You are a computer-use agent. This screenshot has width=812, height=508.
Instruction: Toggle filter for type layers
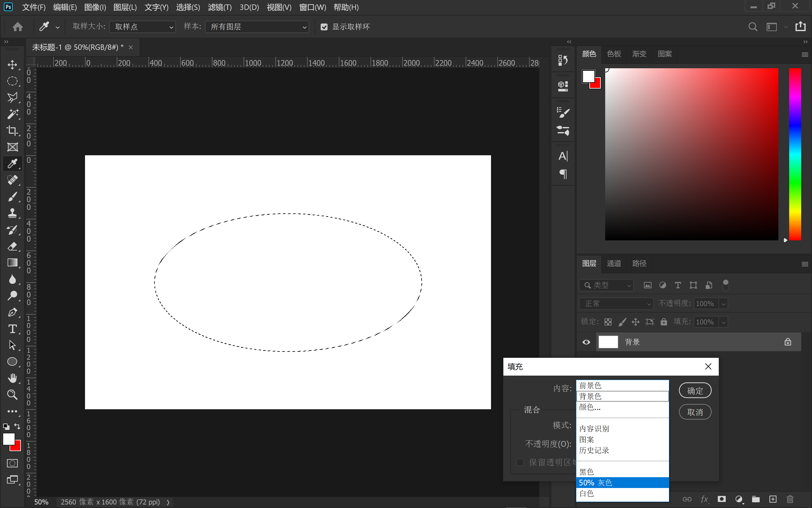pos(678,285)
